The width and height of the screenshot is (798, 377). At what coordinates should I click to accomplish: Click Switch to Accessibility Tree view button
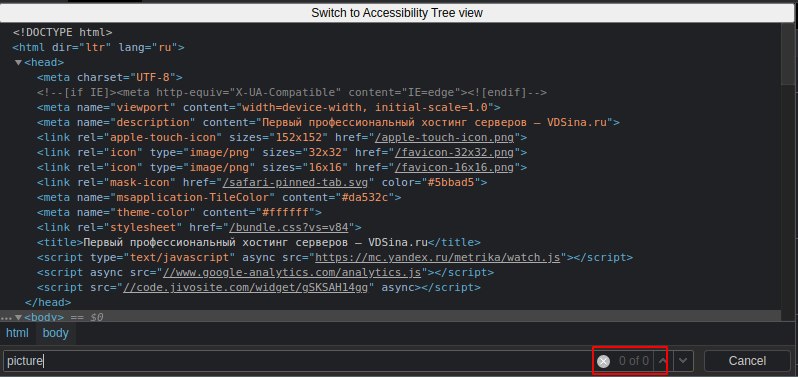pos(397,13)
